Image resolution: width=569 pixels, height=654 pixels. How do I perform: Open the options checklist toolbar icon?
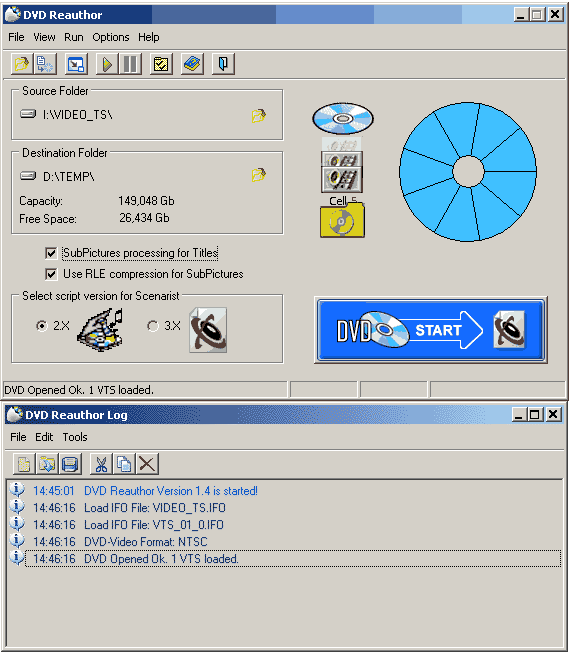pos(161,64)
